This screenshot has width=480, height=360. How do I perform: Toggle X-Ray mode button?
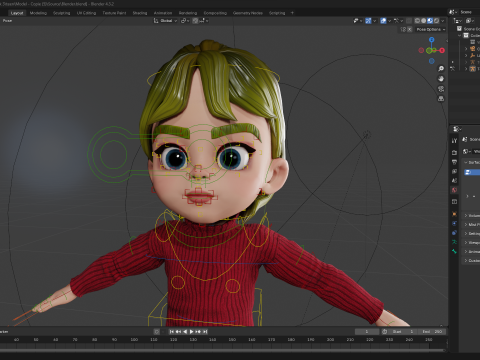click(x=409, y=21)
